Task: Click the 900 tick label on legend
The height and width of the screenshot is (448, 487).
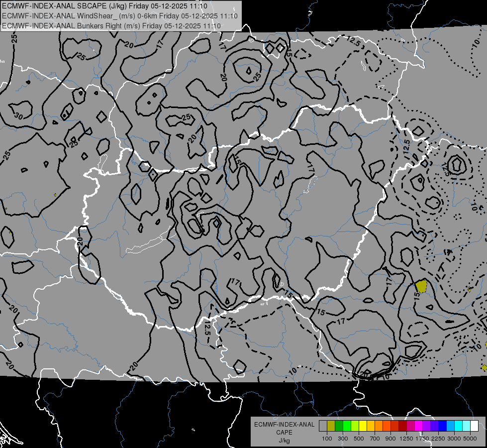Action: click(390, 439)
